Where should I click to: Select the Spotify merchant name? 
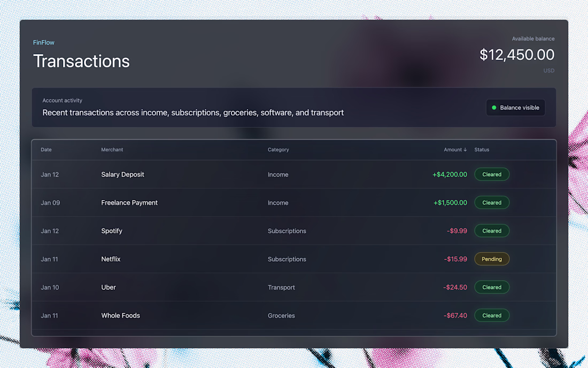point(112,231)
